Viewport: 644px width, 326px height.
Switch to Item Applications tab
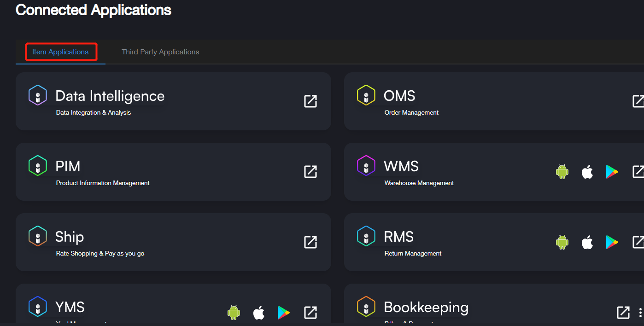point(60,52)
